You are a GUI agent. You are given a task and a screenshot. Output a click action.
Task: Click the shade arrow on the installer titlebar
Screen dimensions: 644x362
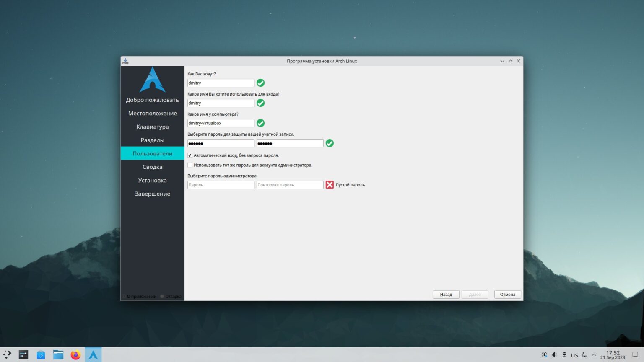pyautogui.click(x=510, y=61)
